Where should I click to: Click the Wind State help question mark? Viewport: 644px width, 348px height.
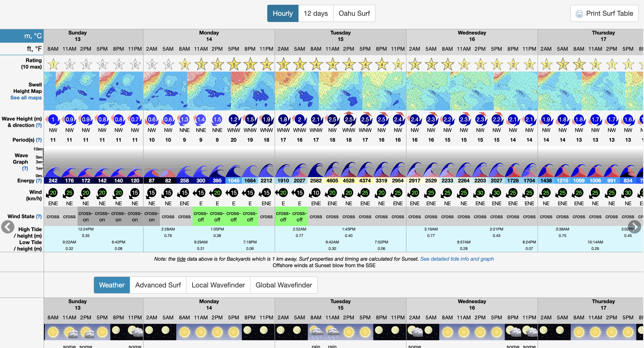pos(39,216)
